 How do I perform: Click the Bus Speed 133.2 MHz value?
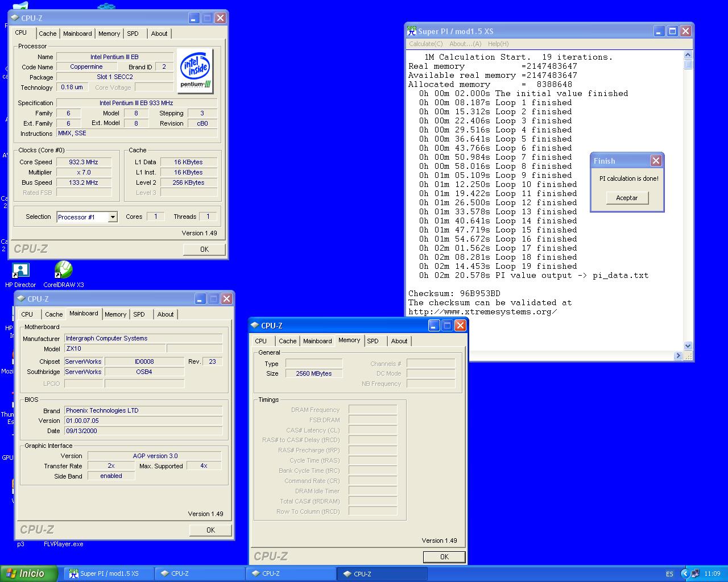click(84, 182)
